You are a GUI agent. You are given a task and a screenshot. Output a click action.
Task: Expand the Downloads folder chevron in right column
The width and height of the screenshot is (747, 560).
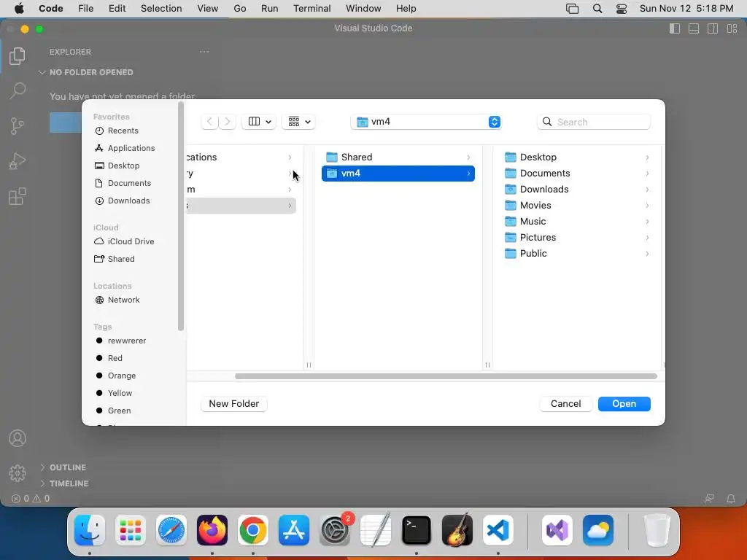647,190
